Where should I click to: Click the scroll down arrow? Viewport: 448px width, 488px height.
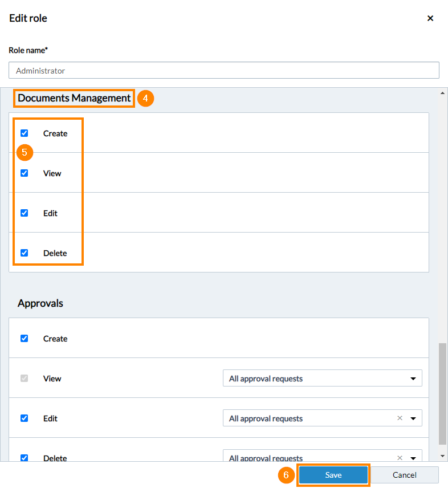pyautogui.click(x=442, y=456)
